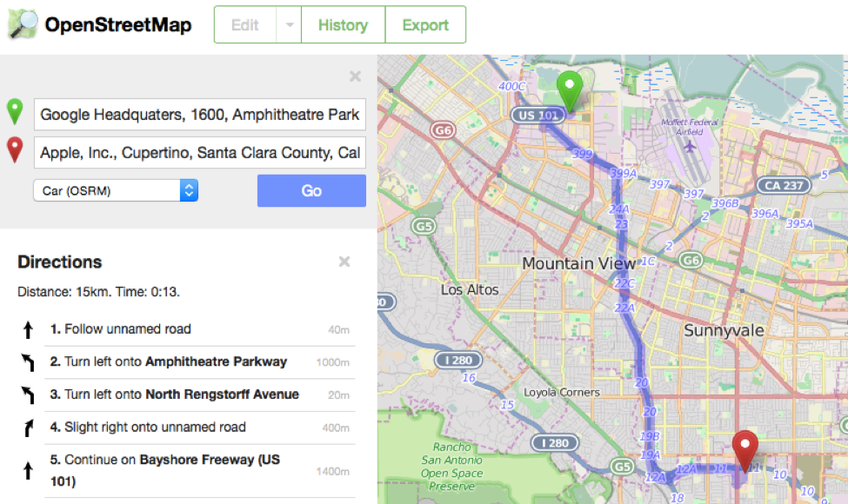Click the 399A exit label on the map
The image size is (848, 504).
pos(623,174)
